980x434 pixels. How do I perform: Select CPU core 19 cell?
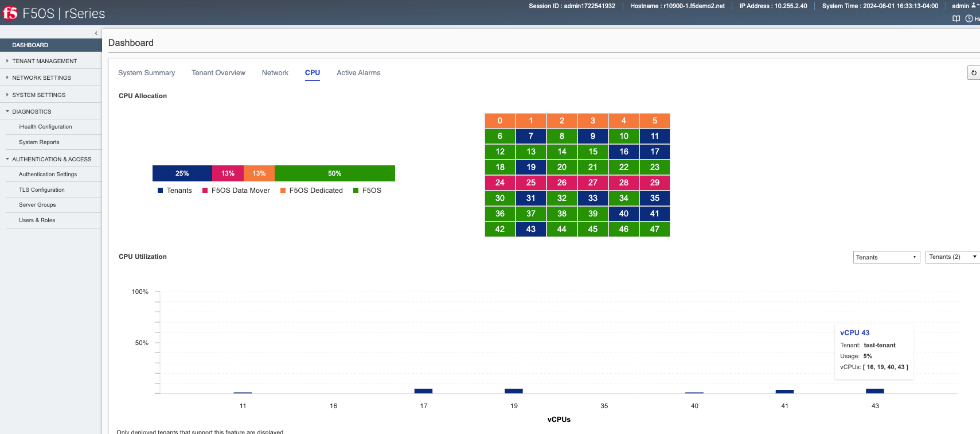click(x=531, y=167)
